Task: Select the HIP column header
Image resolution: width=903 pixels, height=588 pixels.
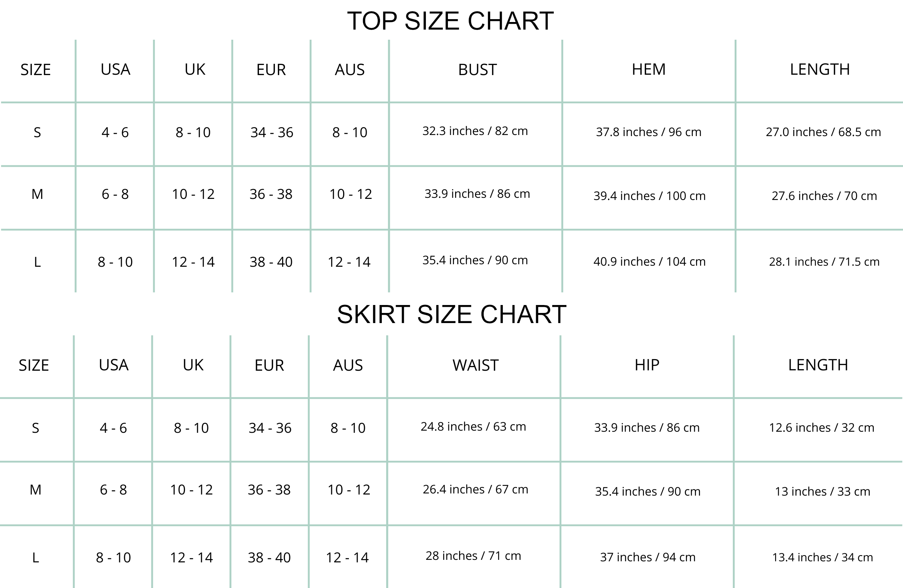Action: (647, 365)
